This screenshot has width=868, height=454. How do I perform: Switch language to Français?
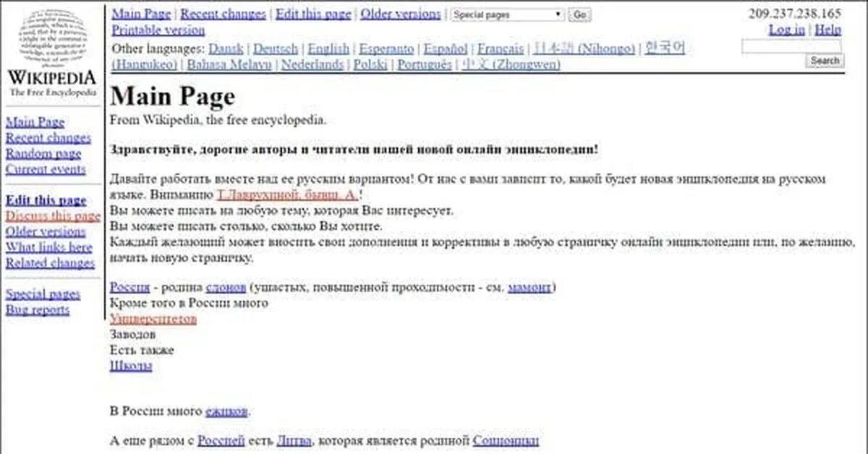pos(501,49)
